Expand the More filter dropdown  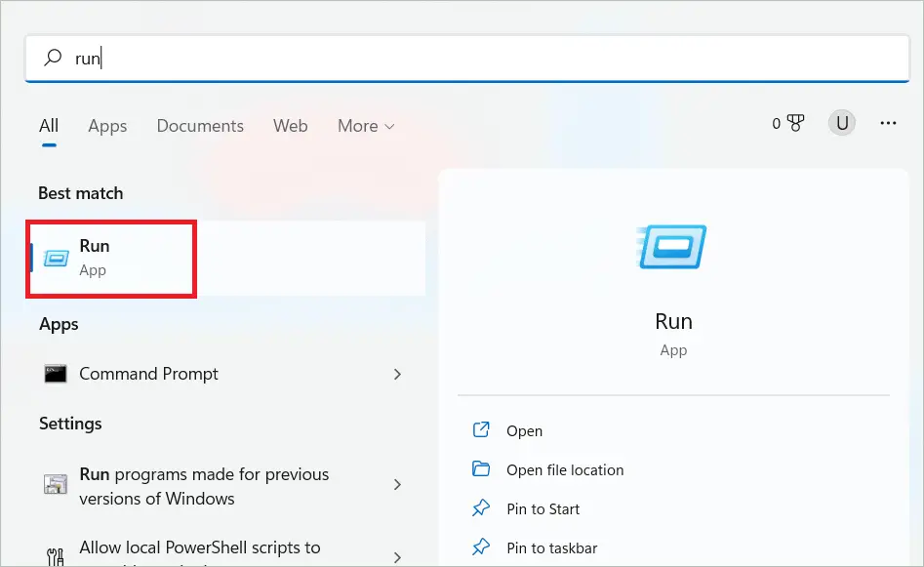coord(366,126)
